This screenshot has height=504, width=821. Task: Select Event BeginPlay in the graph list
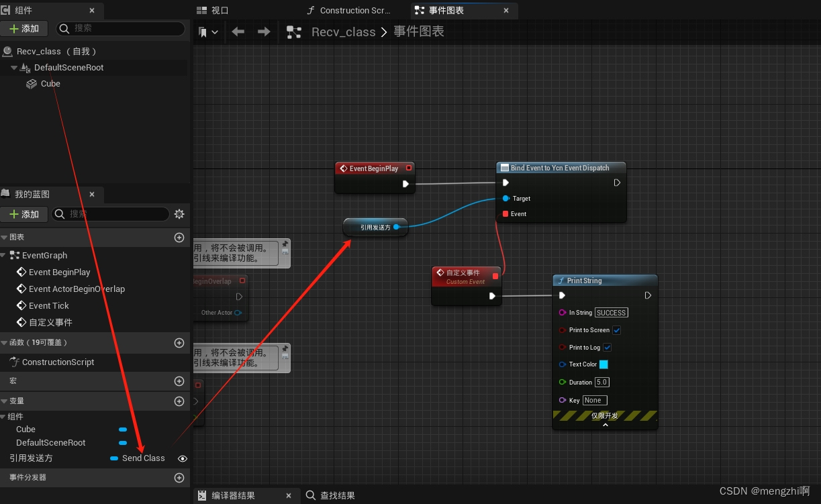coord(59,272)
